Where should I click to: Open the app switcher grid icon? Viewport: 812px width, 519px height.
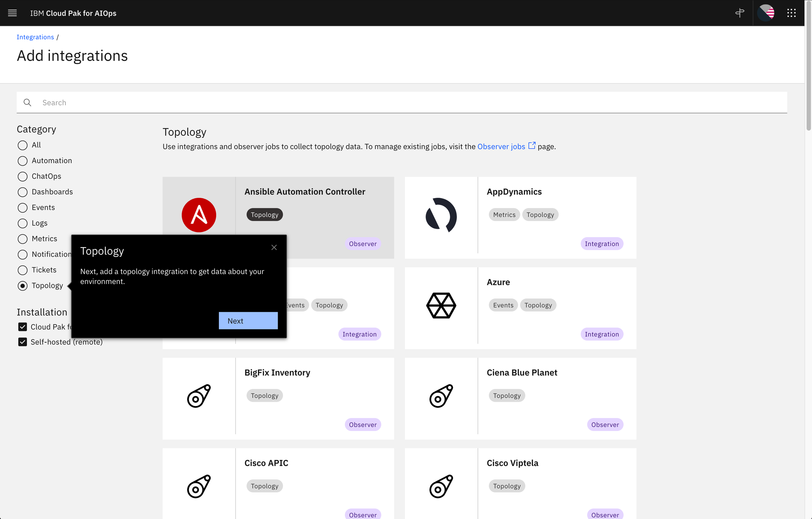coord(792,13)
